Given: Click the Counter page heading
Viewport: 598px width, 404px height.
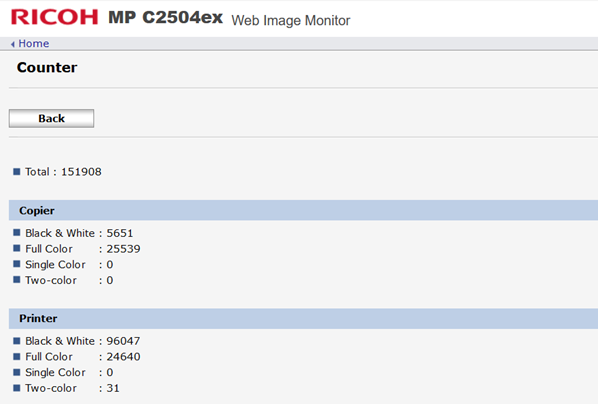Looking at the screenshot, I should pyautogui.click(x=47, y=68).
